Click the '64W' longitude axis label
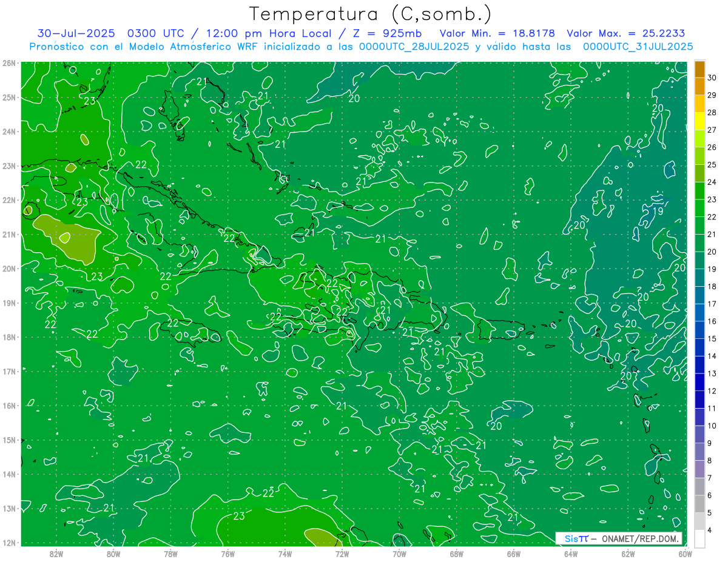 571,554
